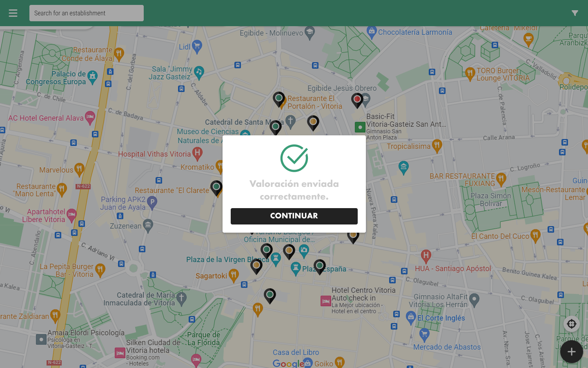Click the Gimnasio AltaFit marker pin
588x368 pixels.
pos(474,300)
